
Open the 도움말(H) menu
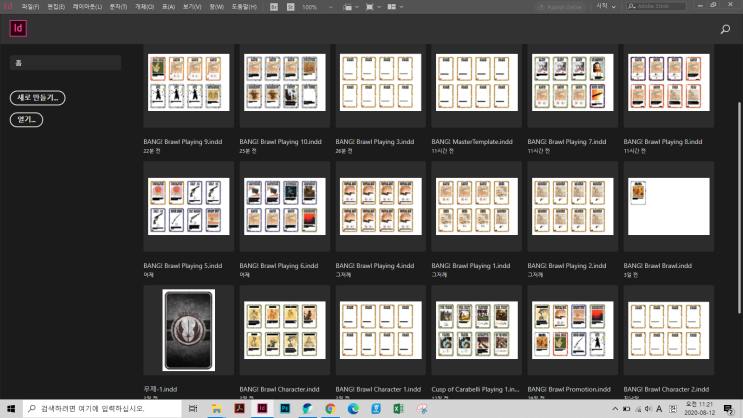click(x=244, y=7)
